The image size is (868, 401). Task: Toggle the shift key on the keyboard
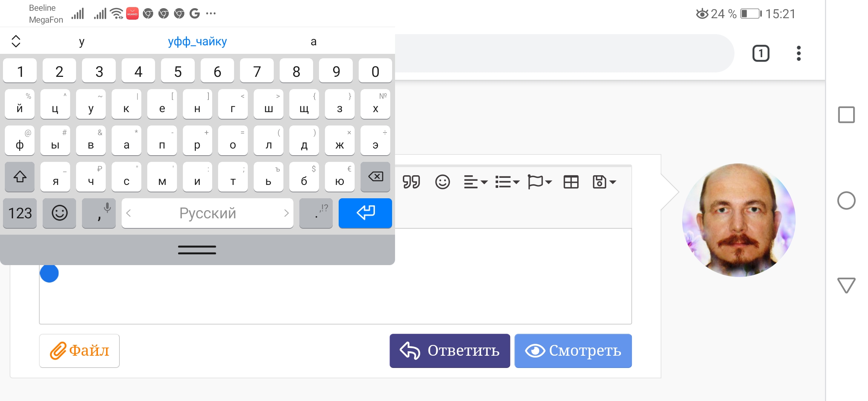pyautogui.click(x=20, y=177)
